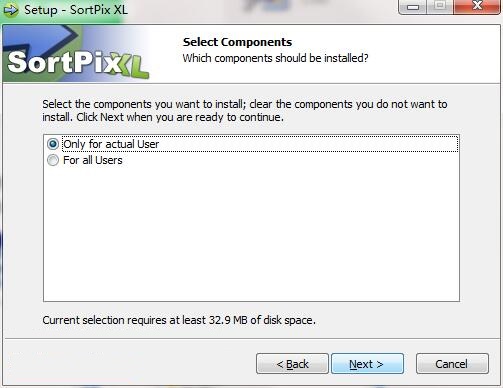Image resolution: width=503 pixels, height=388 pixels.
Task: Click the XL part of the logo
Action: pos(131,67)
